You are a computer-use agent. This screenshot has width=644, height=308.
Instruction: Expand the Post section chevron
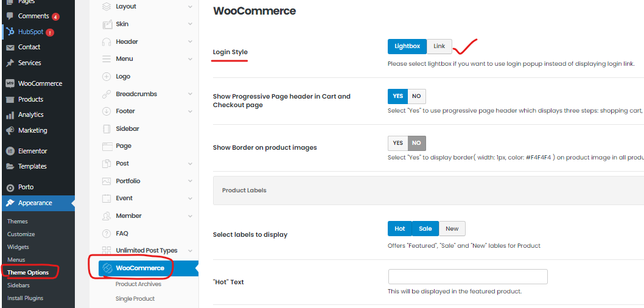[x=190, y=164]
